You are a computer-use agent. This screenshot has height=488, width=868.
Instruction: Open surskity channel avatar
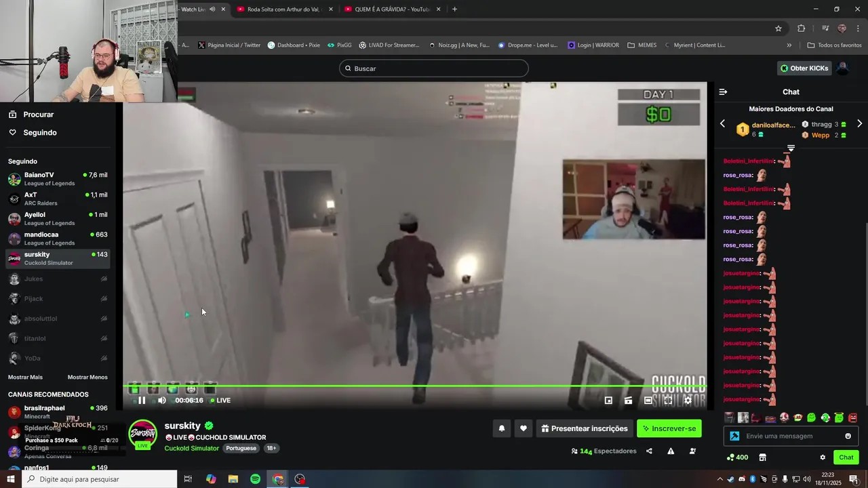(x=143, y=434)
